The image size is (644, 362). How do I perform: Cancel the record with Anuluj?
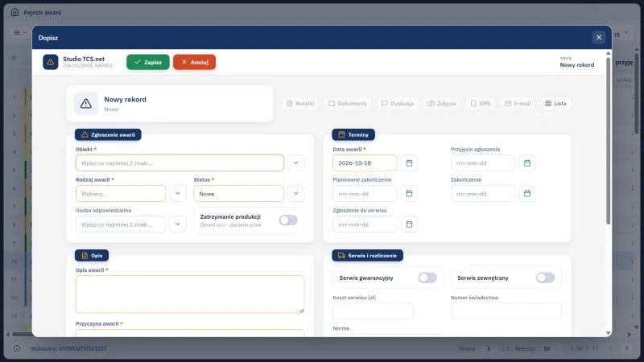(194, 62)
